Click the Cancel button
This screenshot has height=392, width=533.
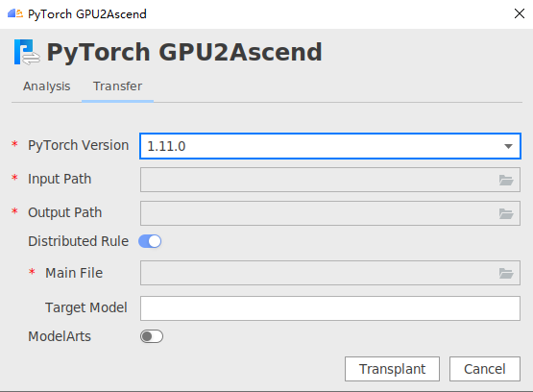pyautogui.click(x=485, y=369)
